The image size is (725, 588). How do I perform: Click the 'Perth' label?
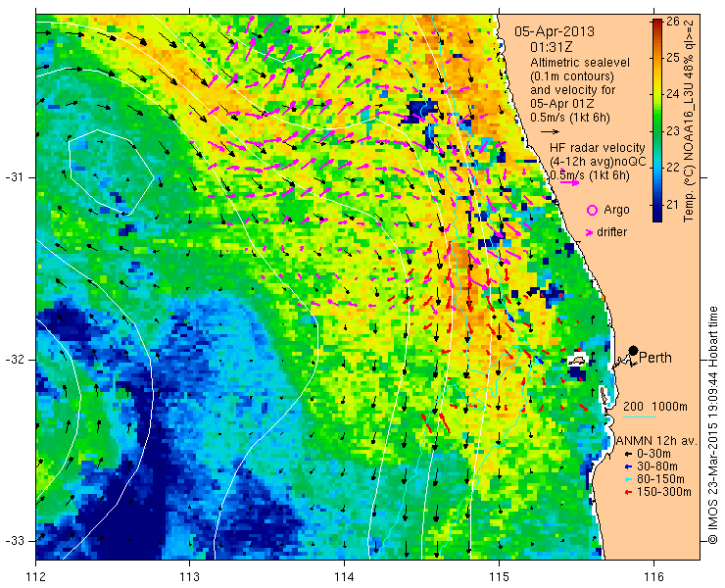(655, 358)
